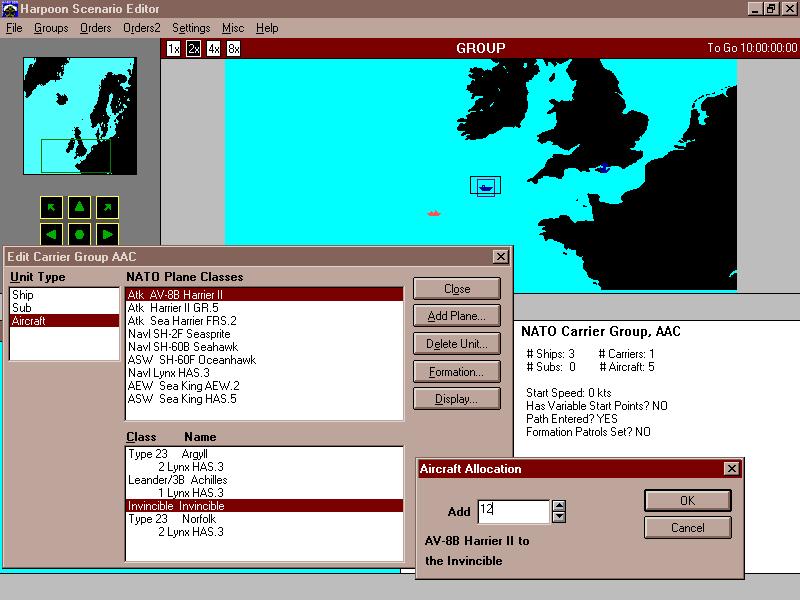Set map zoom to 2x
This screenshot has height=600, width=800.
193,49
